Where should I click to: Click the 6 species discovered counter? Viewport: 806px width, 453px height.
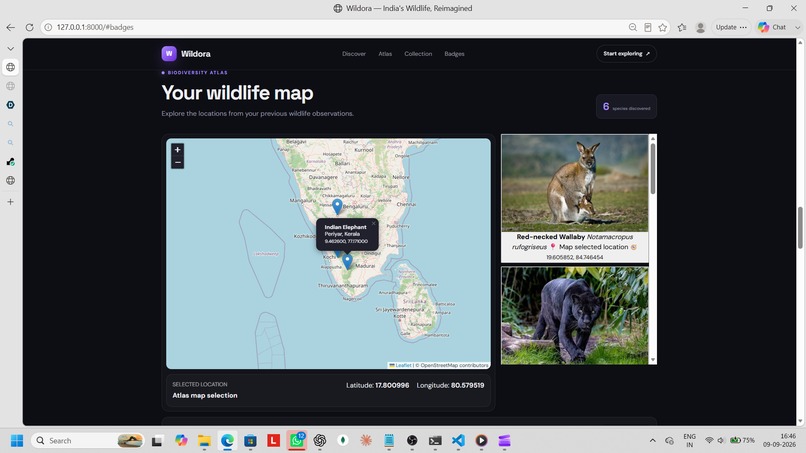[x=626, y=106]
